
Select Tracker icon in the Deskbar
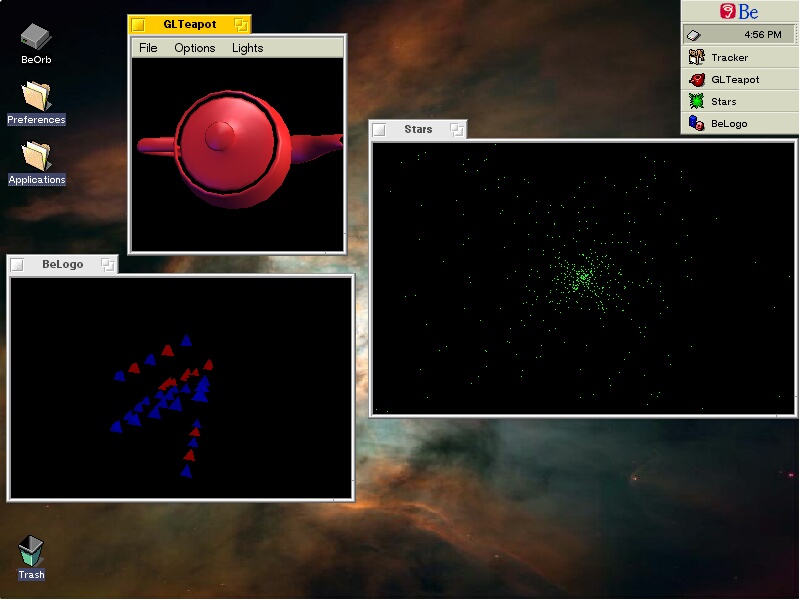pyautogui.click(x=696, y=57)
